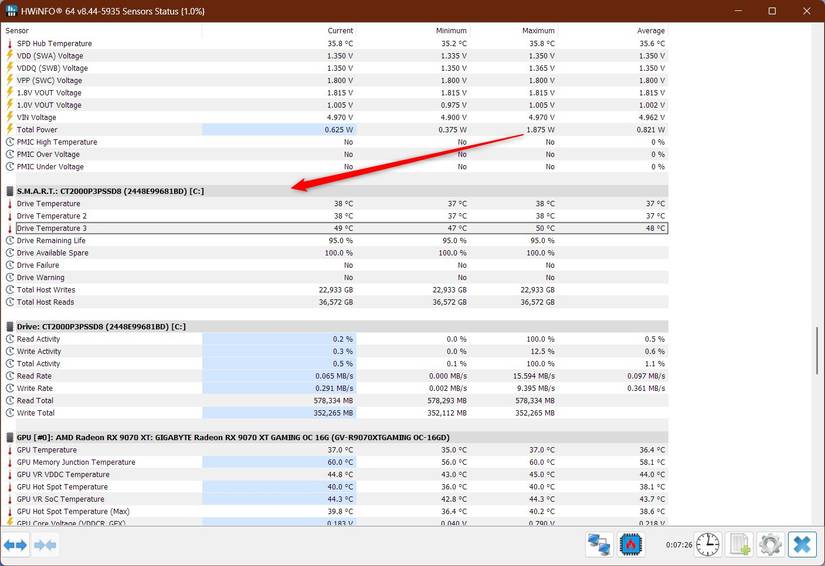This screenshot has width=825, height=566.
Task: Click the Average column header
Action: tap(651, 31)
